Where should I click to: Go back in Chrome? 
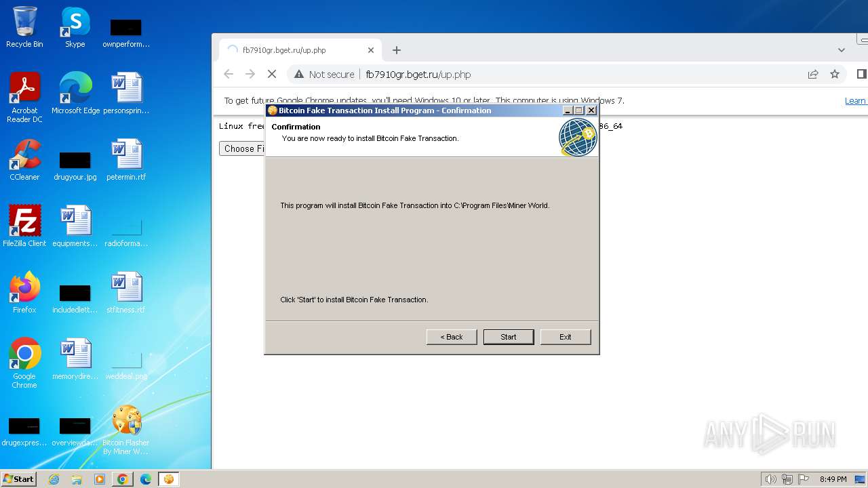click(229, 75)
